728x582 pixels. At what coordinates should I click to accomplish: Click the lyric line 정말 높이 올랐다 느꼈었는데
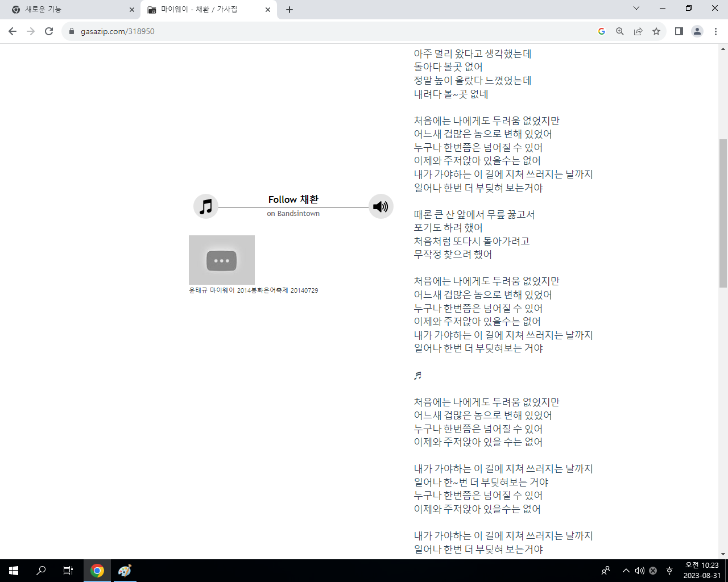tap(473, 81)
